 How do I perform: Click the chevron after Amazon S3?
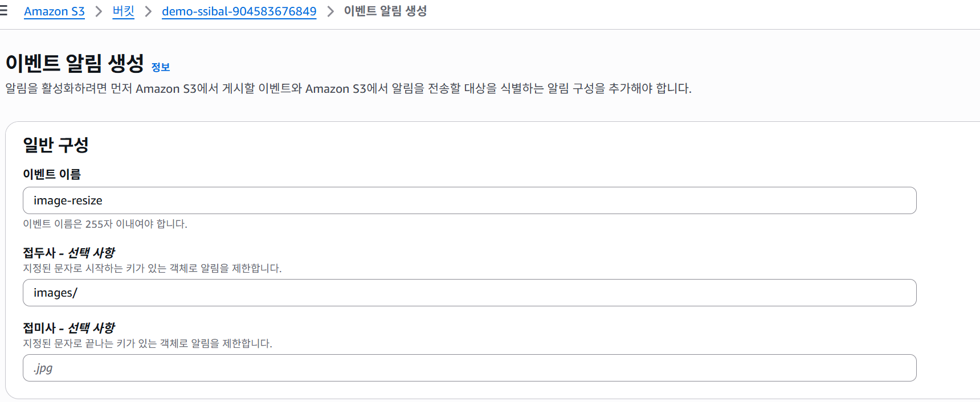coord(99,11)
